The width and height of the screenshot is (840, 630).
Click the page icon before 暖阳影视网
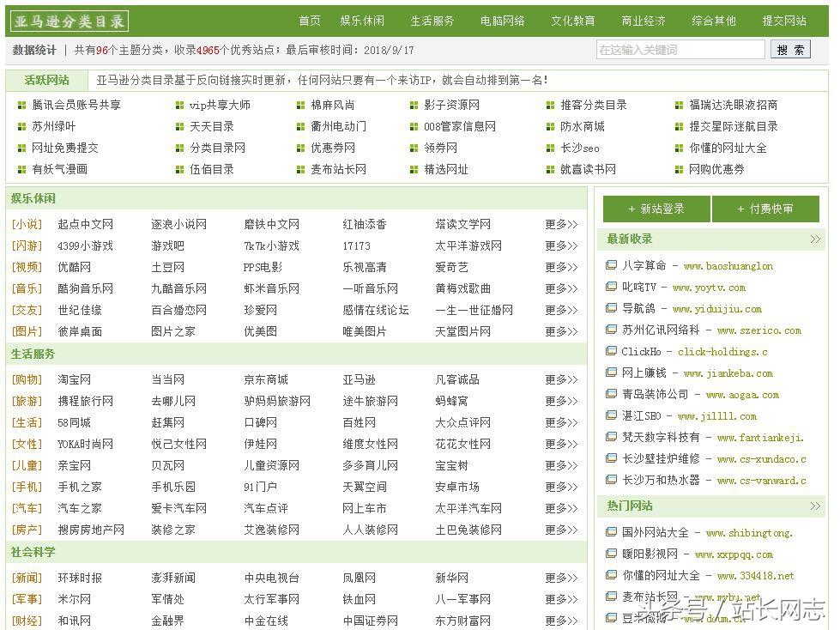tap(611, 554)
